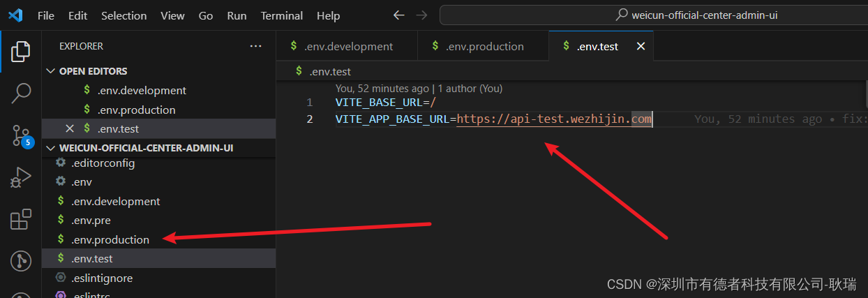Open the Git Graph circular icon in activity bar

[x=21, y=261]
